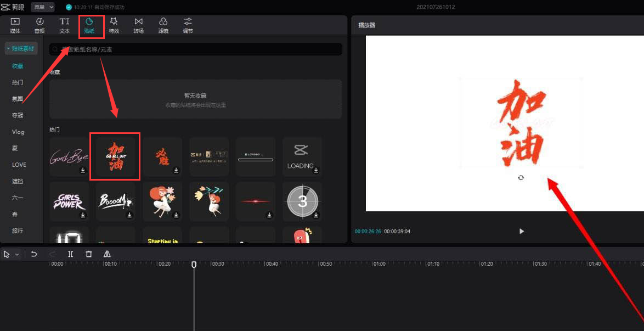Image resolution: width=644 pixels, height=331 pixels.
Task: Open the 滤镜 filters tab
Action: tap(163, 25)
